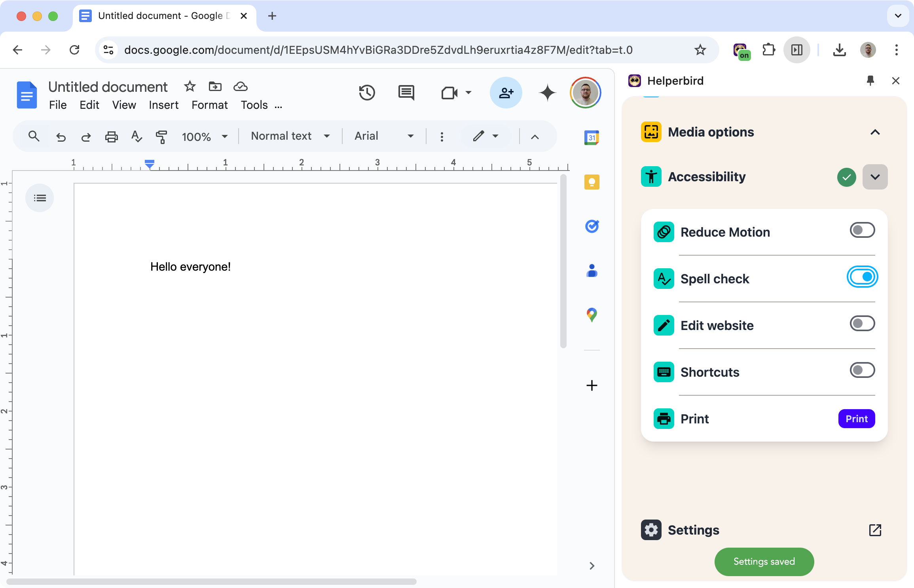Turn off the Spell check toggle
The image size is (914, 588).
862,277
